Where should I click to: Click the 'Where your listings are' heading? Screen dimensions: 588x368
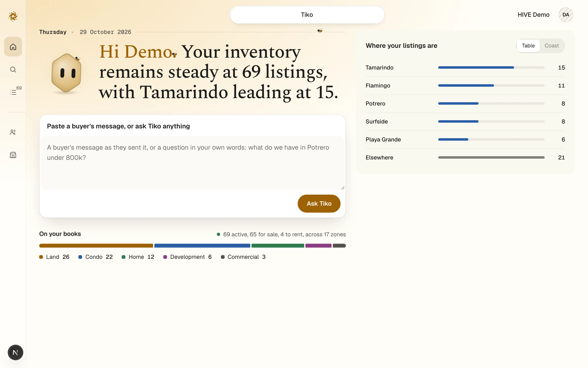point(401,46)
